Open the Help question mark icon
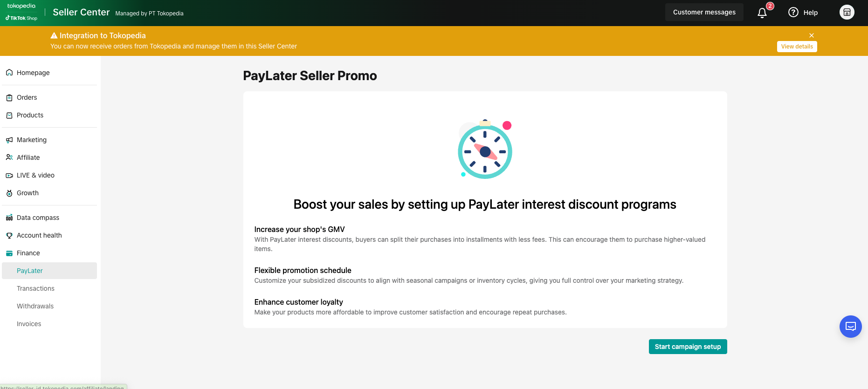 pyautogui.click(x=793, y=13)
